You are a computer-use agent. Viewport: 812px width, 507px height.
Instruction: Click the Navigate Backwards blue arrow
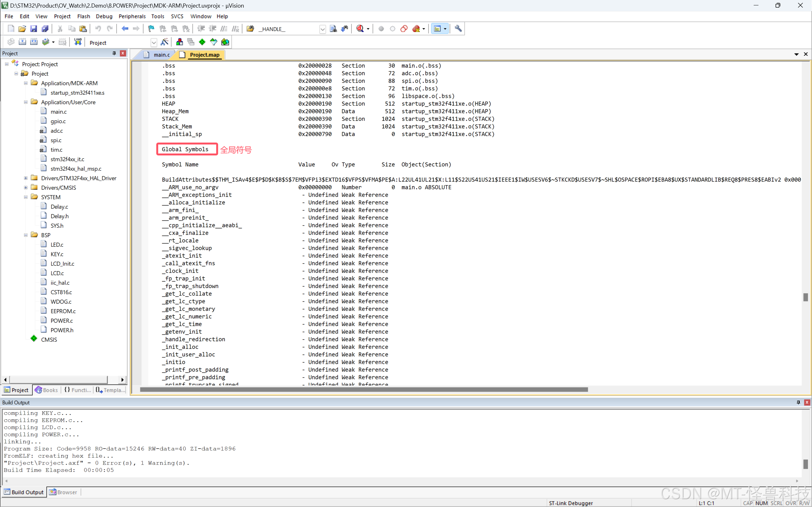125,29
